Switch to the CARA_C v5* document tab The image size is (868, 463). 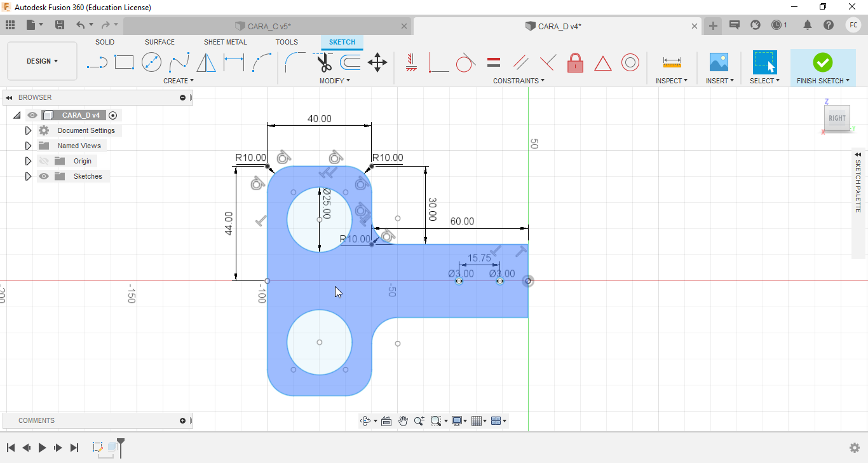(x=268, y=26)
